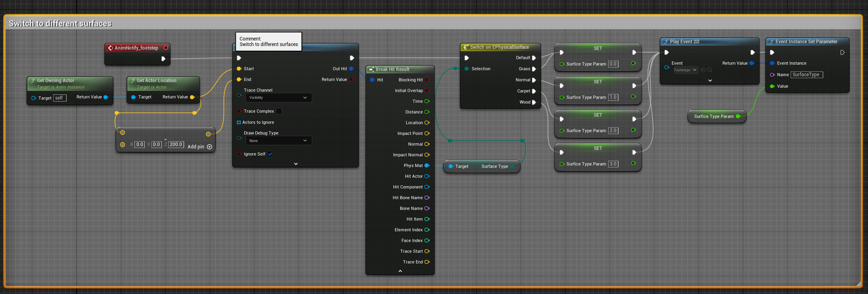868x294 pixels.
Task: Click the Add pin plus icon
Action: (209, 147)
